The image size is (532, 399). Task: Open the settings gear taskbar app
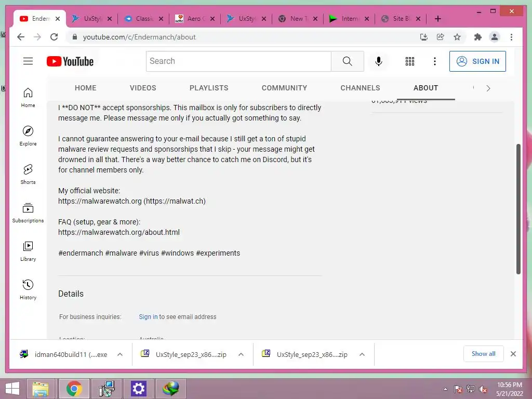[x=138, y=389]
